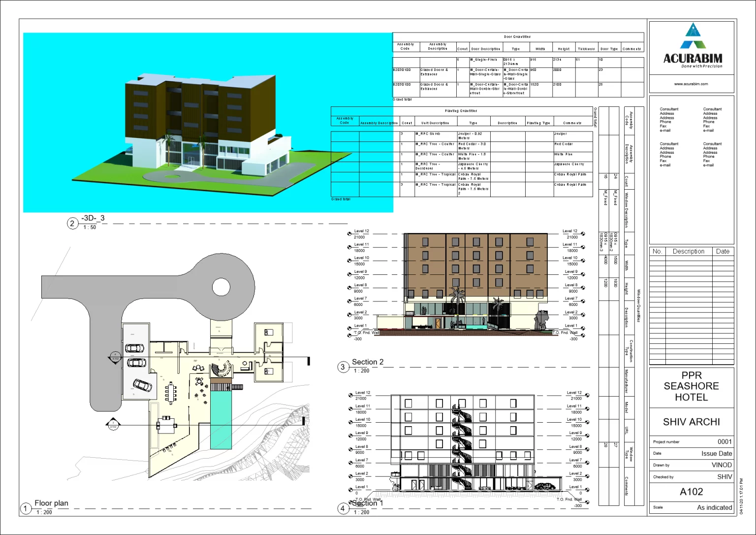The width and height of the screenshot is (756, 535).
Task: Click the rotated print timestamp 04-11-20 1:17:01 PM
Action: (741, 497)
